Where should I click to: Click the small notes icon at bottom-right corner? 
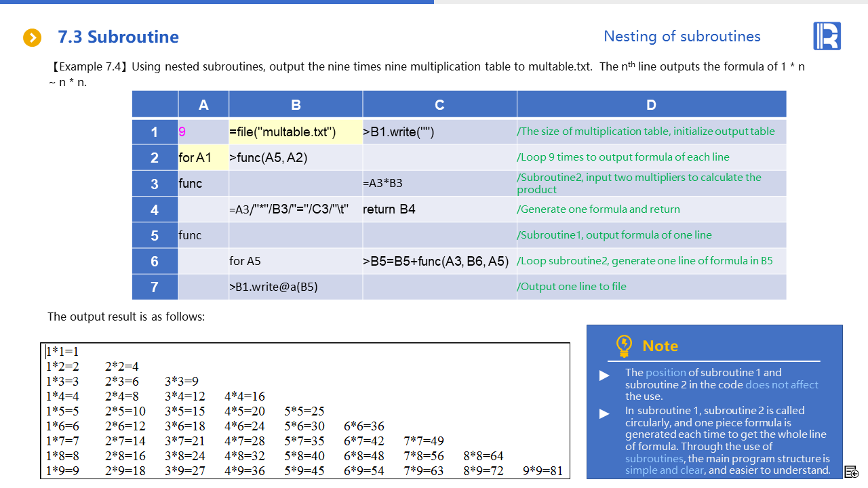pyautogui.click(x=852, y=472)
